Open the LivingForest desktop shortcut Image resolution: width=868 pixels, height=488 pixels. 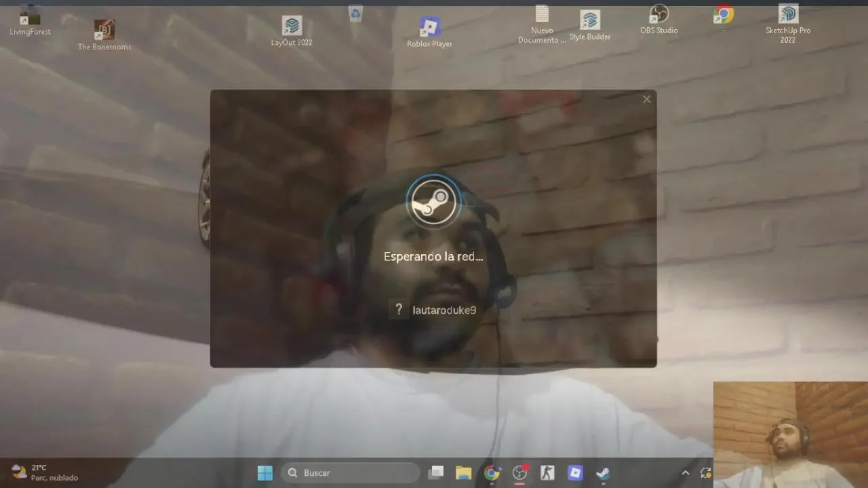point(30,20)
